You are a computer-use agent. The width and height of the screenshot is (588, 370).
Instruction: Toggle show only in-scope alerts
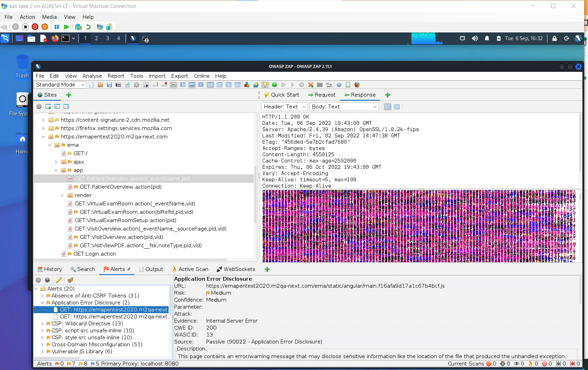pos(38,280)
